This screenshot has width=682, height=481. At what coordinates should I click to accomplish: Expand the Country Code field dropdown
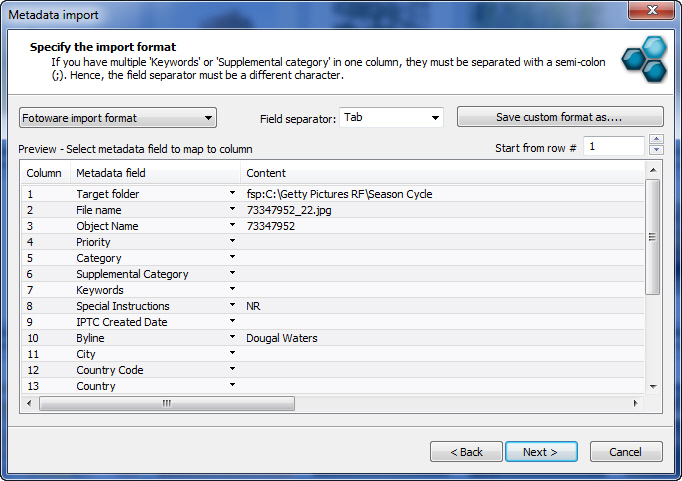tap(232, 370)
